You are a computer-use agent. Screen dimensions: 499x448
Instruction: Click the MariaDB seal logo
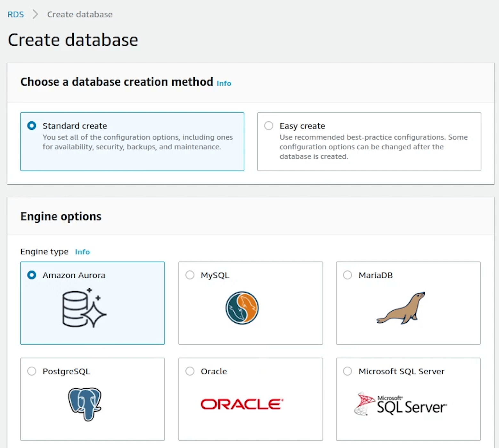pos(401,308)
